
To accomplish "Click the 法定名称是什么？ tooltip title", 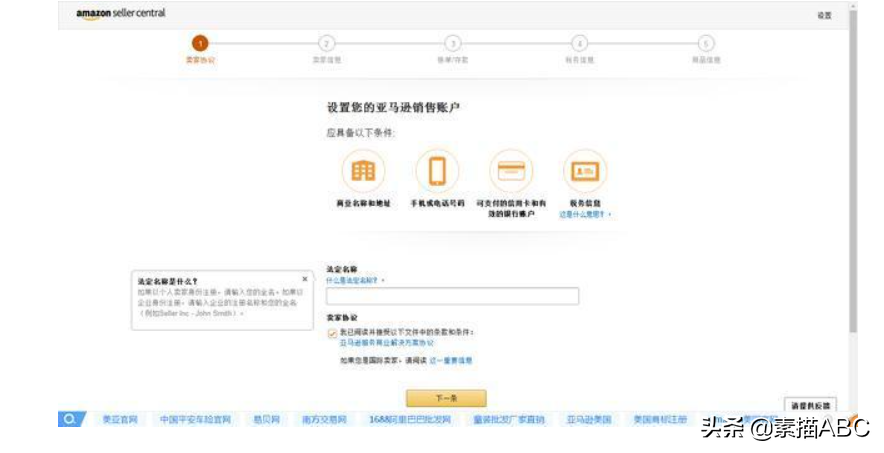I will pyautogui.click(x=167, y=281).
